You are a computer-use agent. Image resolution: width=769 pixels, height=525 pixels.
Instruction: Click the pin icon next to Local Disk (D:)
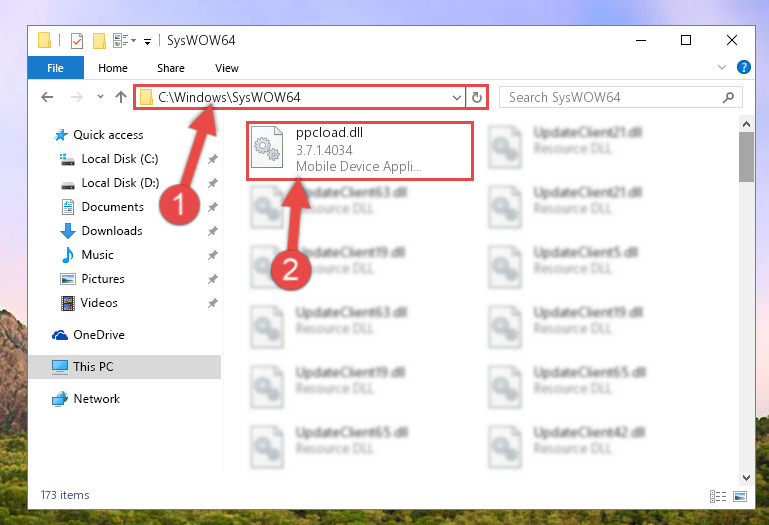(212, 183)
